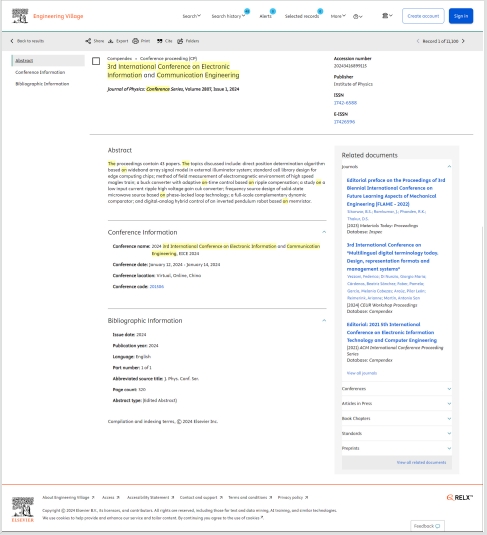
Task: Expand the Conferences related documents section
Action: (397, 389)
